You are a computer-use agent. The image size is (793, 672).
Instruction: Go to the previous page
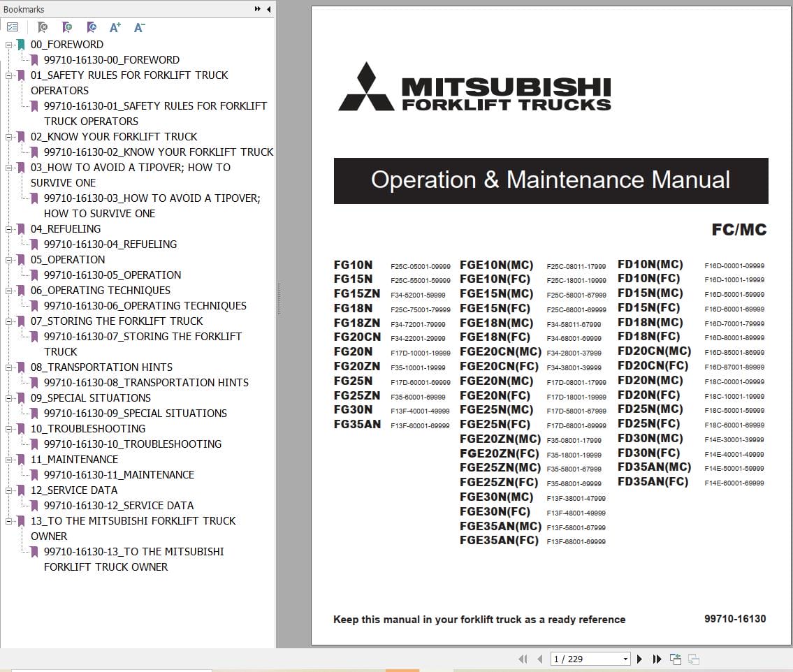(539, 659)
